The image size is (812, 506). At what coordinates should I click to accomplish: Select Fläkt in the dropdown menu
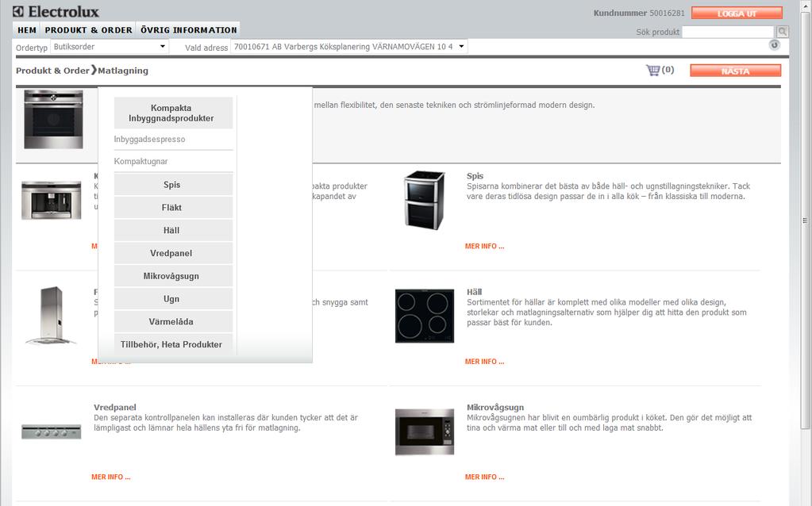click(x=173, y=208)
